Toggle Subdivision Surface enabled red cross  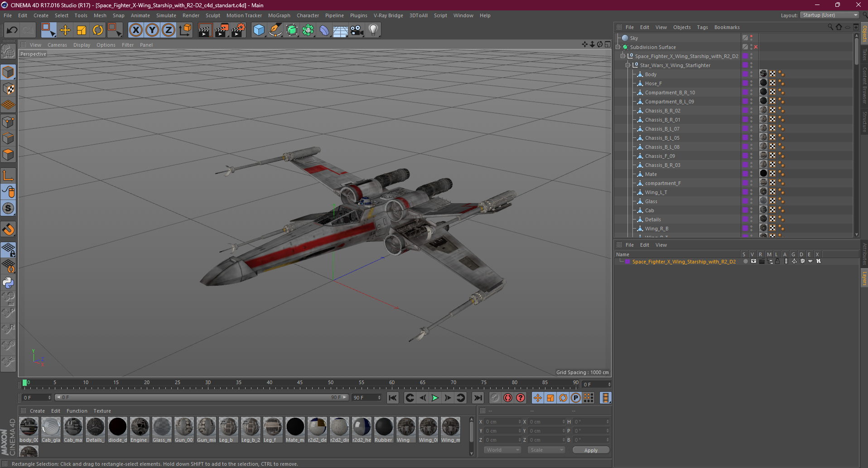(x=756, y=47)
